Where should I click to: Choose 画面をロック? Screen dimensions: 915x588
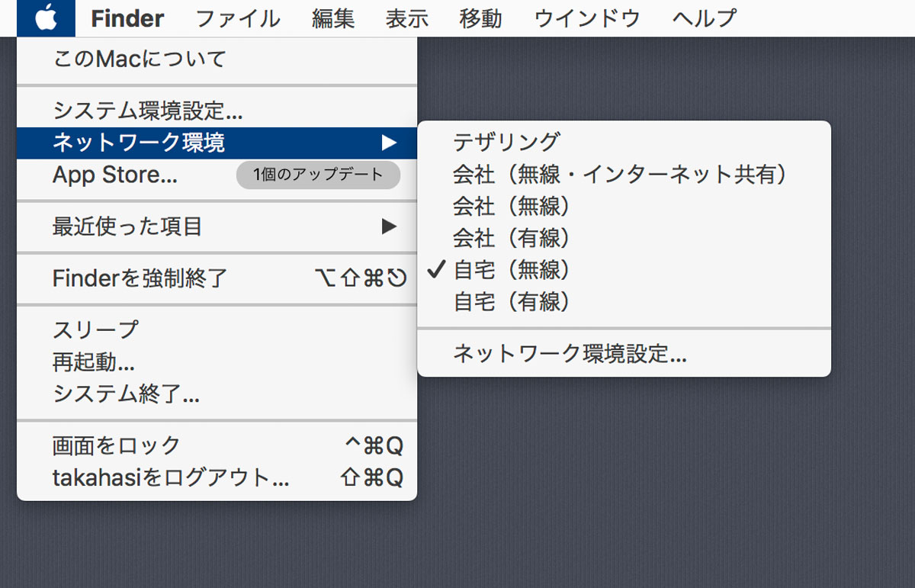tap(217, 445)
